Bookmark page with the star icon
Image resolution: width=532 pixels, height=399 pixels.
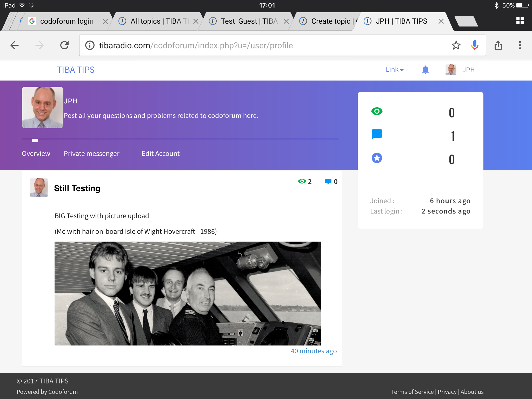tap(456, 45)
